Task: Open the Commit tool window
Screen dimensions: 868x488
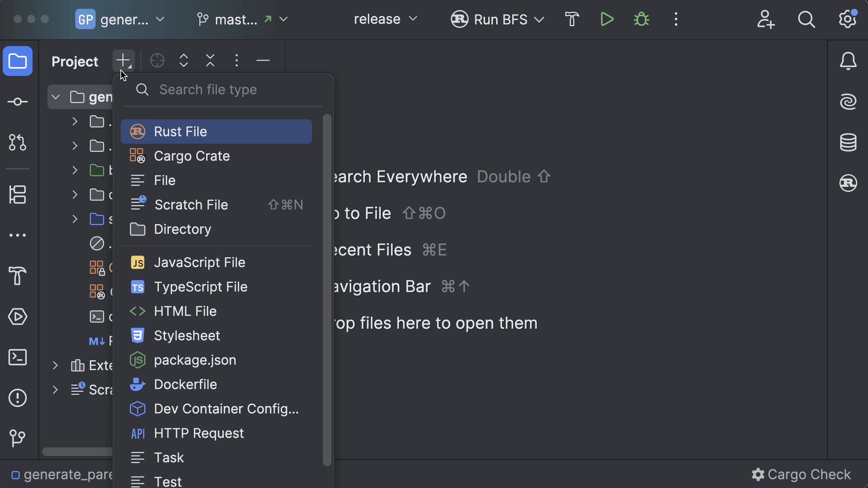Action: tap(18, 102)
